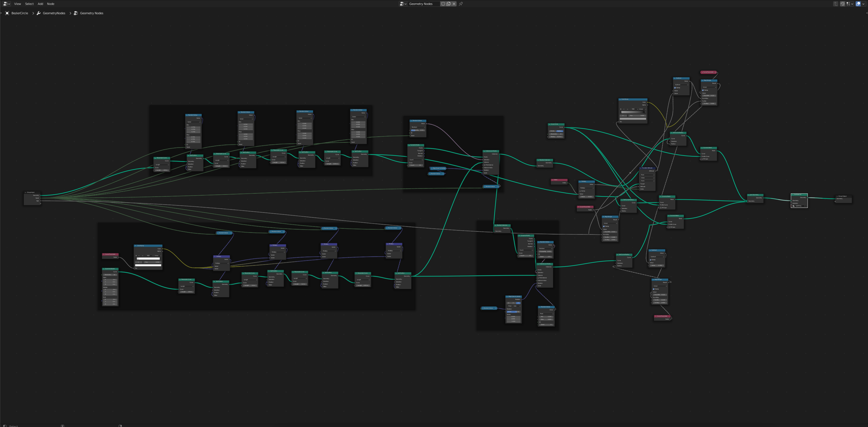Open the snap type dropdown
Screen dimensions: 868x427
click(x=850, y=4)
